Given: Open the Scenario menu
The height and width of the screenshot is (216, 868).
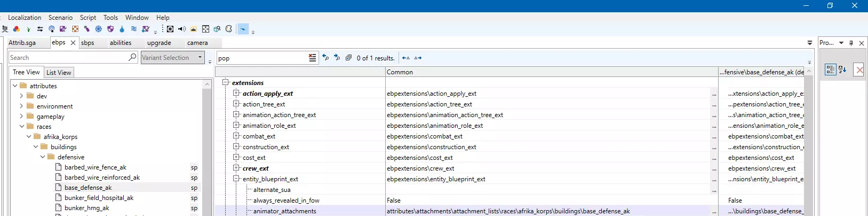Looking at the screenshot, I should tap(60, 18).
